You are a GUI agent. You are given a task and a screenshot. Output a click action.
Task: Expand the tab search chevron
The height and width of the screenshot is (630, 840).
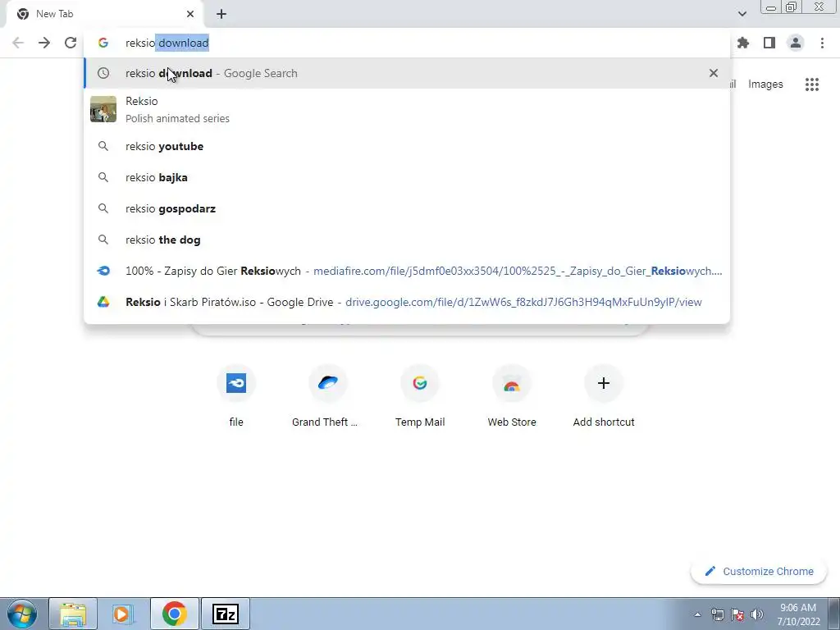click(x=742, y=14)
